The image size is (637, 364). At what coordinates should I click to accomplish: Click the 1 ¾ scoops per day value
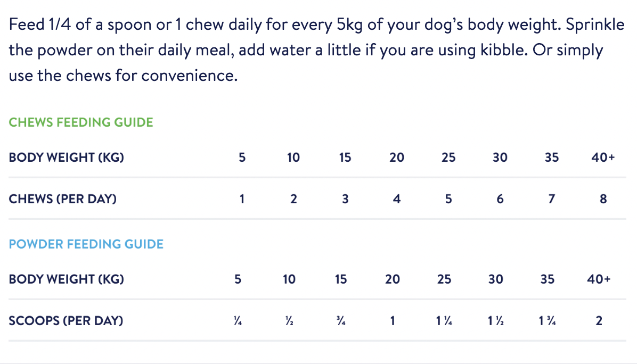click(x=547, y=321)
